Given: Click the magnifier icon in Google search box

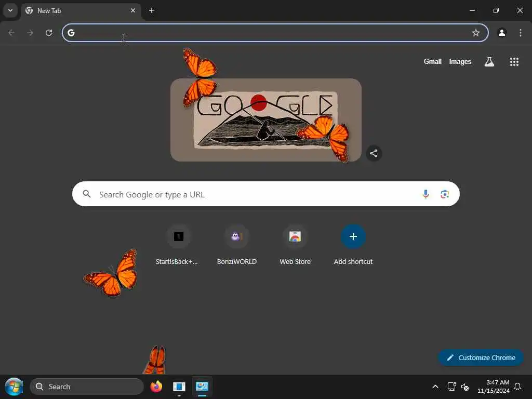Looking at the screenshot, I should click(x=87, y=194).
